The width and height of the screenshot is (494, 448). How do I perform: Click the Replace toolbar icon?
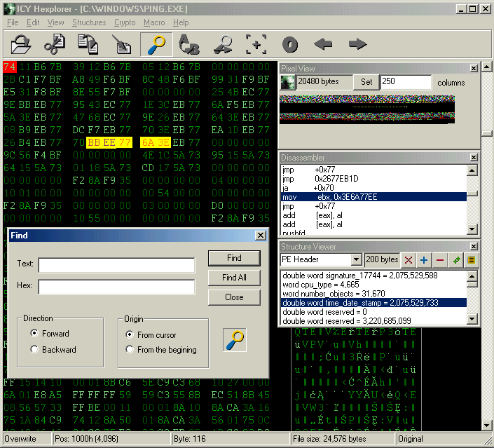click(189, 44)
